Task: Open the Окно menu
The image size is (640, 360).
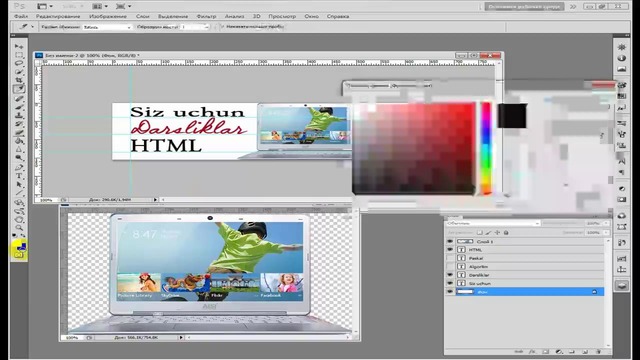Action: (311, 16)
